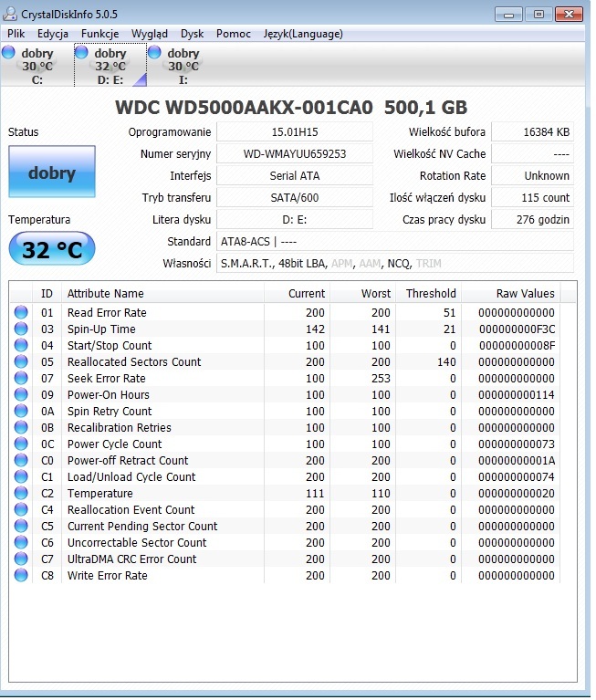Click the status orb for Uncorrectable Sector Count

click(x=21, y=542)
